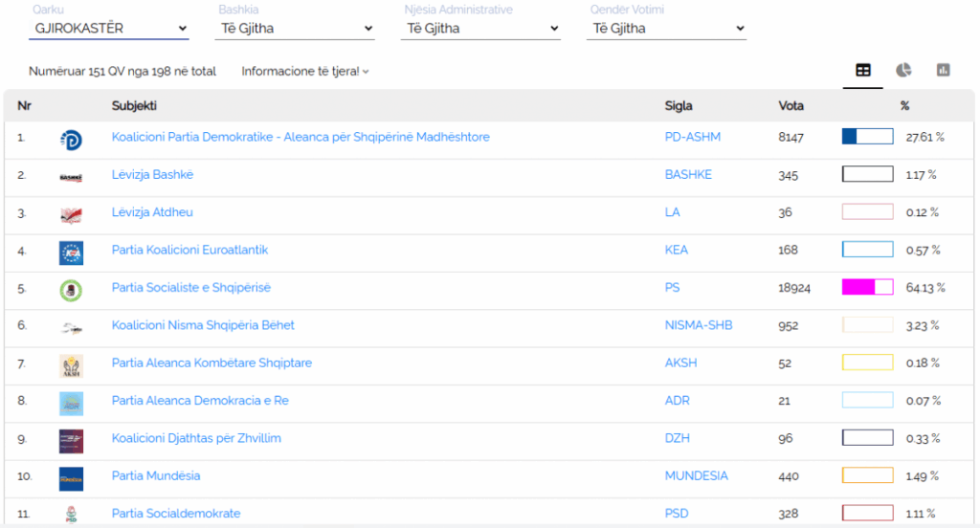Click the DZH coalition logo
980x528 pixels.
coord(71,441)
